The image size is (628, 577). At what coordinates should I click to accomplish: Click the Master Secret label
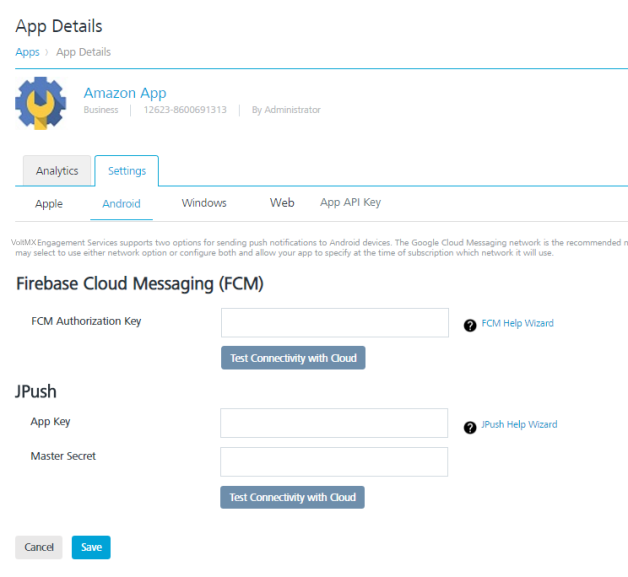(63, 456)
